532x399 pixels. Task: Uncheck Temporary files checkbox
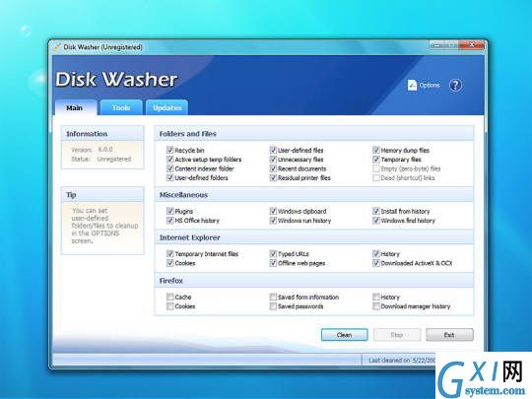[x=376, y=160]
